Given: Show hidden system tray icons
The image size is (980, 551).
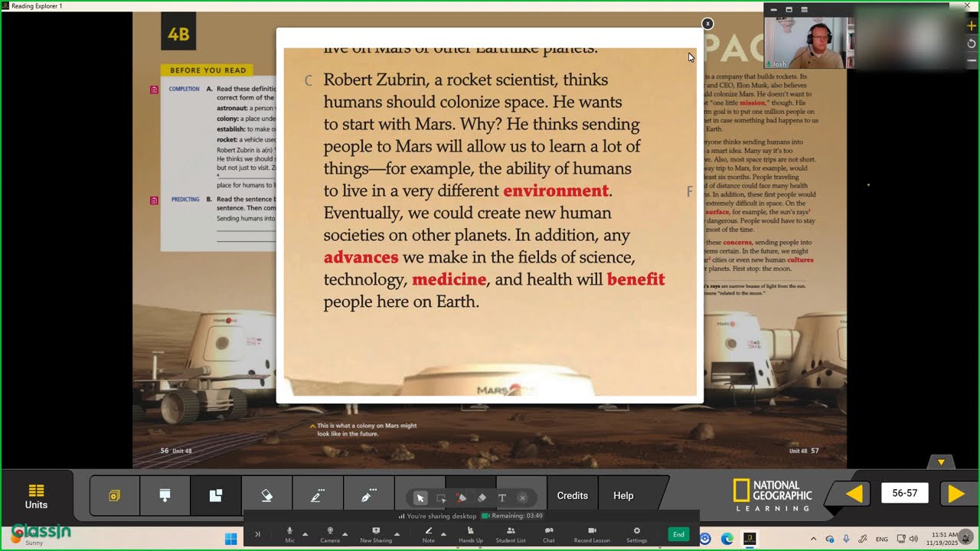Looking at the screenshot, I should click(813, 539).
